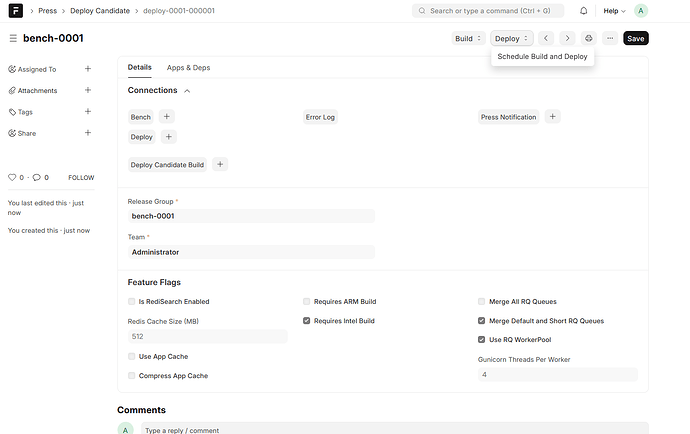Go to next document arrow
Image resolution: width=690 pixels, height=434 pixels.
tap(567, 38)
